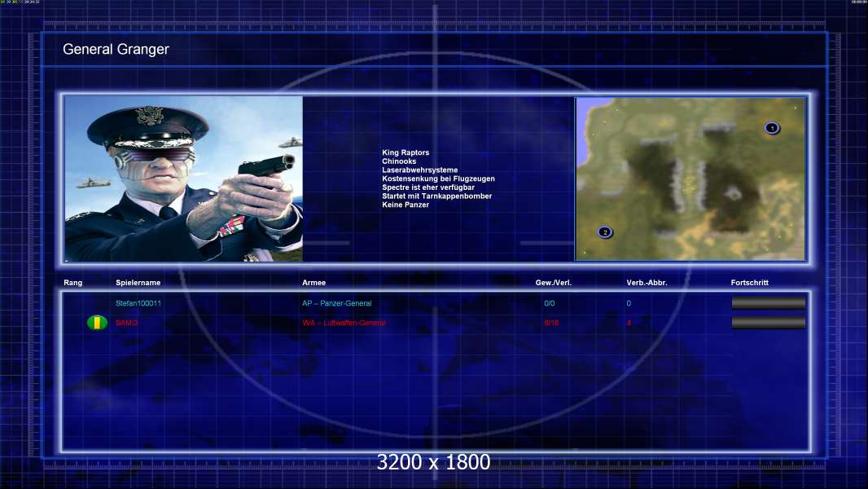
Task: Click the Startet mit Tarnkappenbomber line
Action: pos(436,196)
